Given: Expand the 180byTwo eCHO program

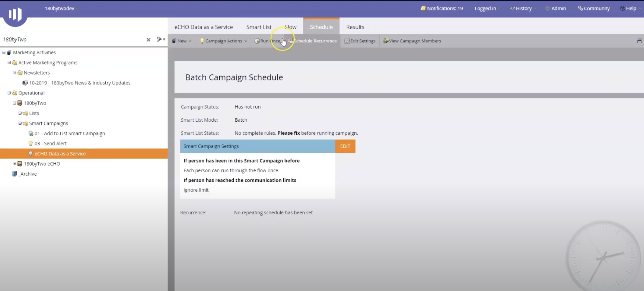Looking at the screenshot, I should tap(15, 163).
